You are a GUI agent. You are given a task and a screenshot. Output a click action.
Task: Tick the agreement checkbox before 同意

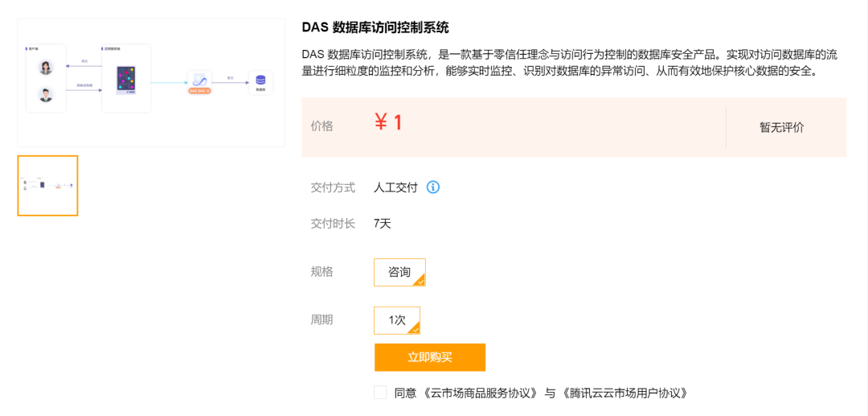[380, 393]
